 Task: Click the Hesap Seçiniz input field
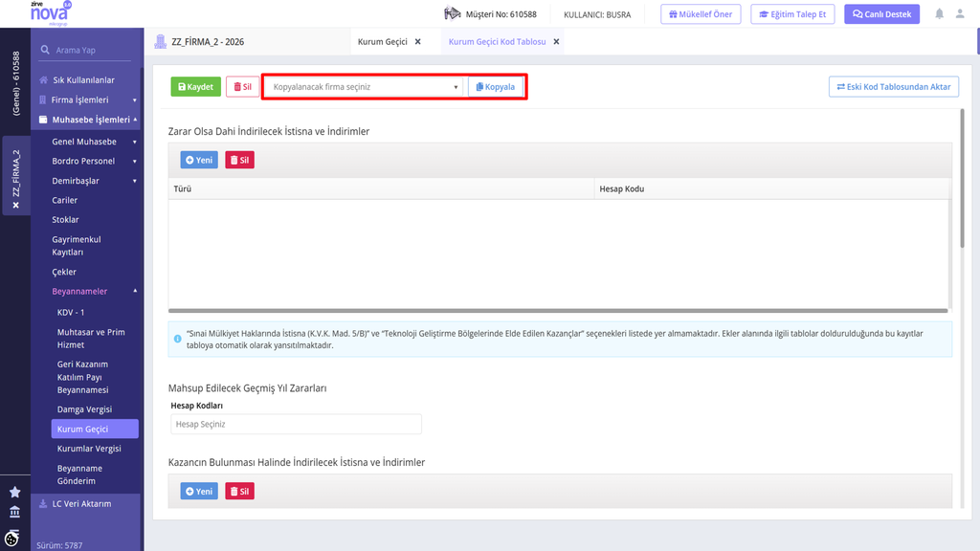[x=297, y=424]
